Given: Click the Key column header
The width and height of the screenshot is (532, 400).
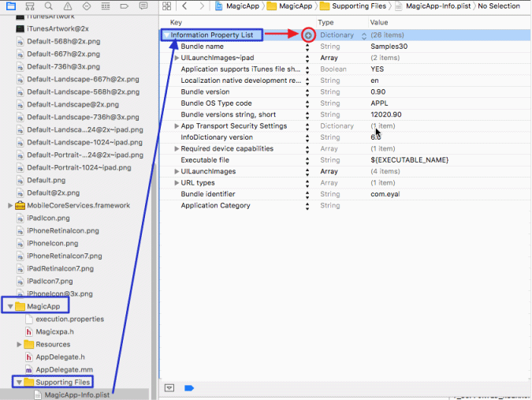Looking at the screenshot, I should [x=176, y=22].
